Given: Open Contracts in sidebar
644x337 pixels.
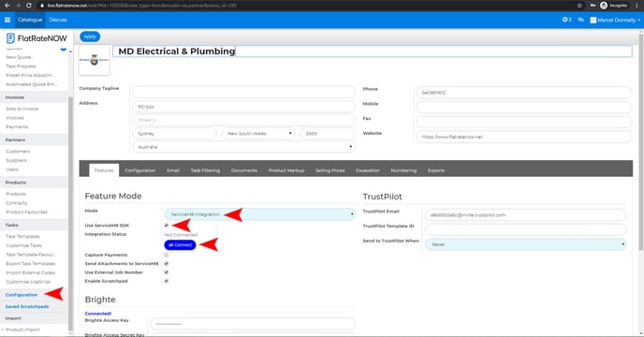Looking at the screenshot, I should (17, 203).
